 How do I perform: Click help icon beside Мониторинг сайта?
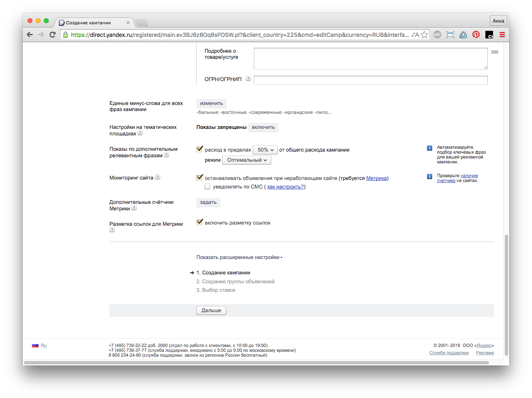pos(158,177)
